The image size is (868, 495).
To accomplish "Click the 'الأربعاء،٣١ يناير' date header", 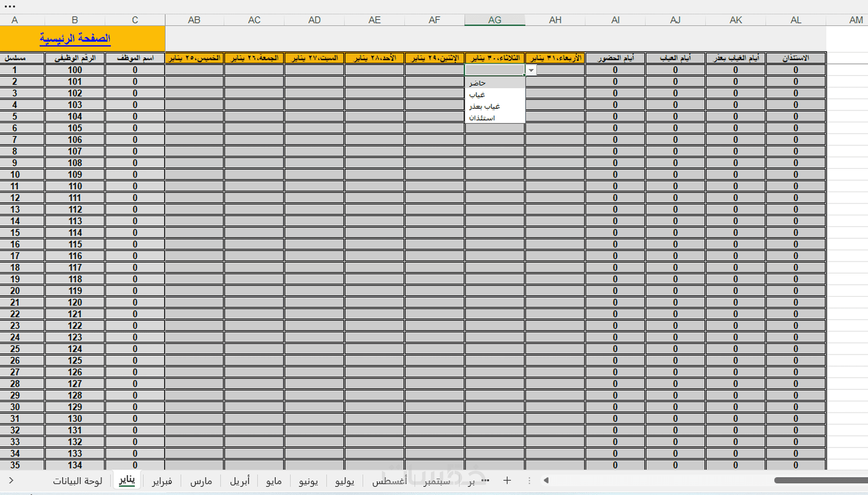I will point(555,58).
